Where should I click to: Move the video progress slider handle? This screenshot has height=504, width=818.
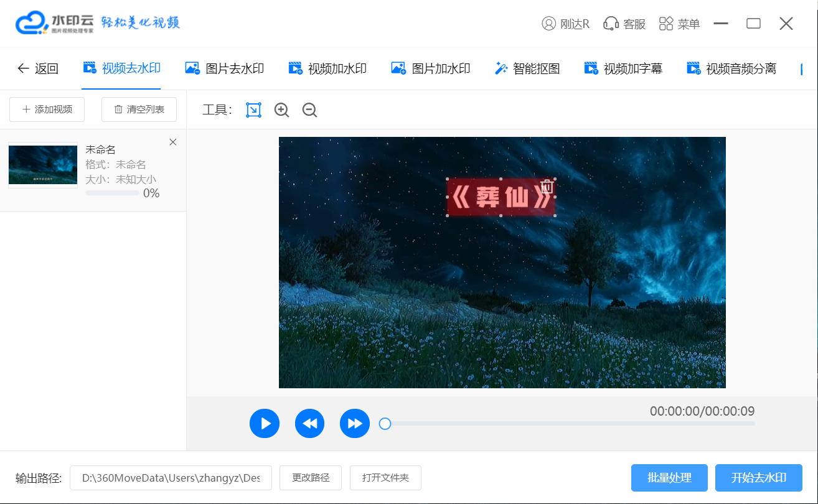click(385, 424)
